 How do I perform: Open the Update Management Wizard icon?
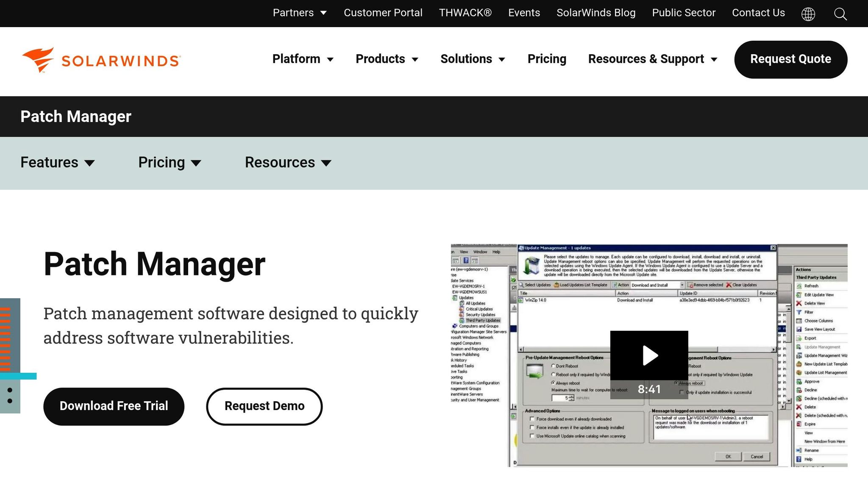(x=798, y=355)
